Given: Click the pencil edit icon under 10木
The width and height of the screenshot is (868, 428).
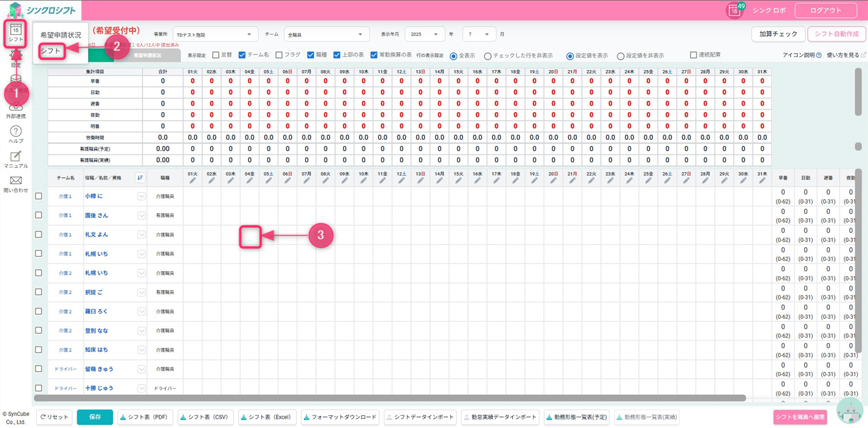Looking at the screenshot, I should tap(363, 180).
